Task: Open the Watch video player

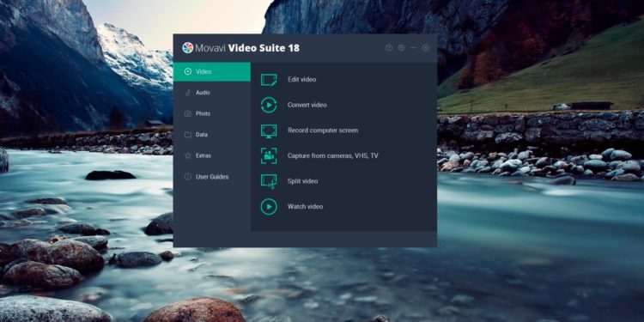Action: (292, 207)
